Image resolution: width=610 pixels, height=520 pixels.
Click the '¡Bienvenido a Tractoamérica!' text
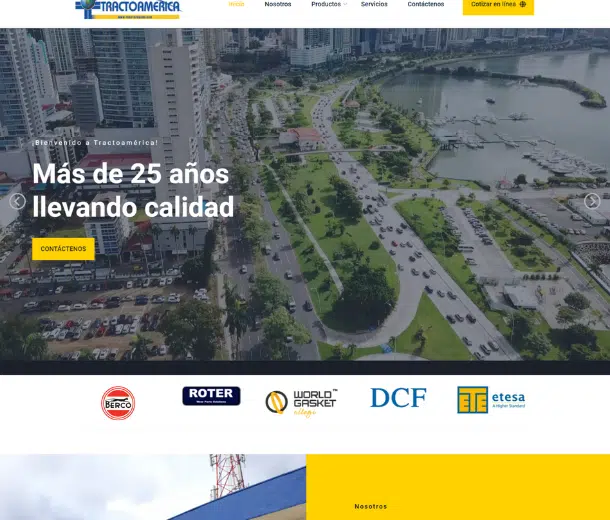click(95, 143)
